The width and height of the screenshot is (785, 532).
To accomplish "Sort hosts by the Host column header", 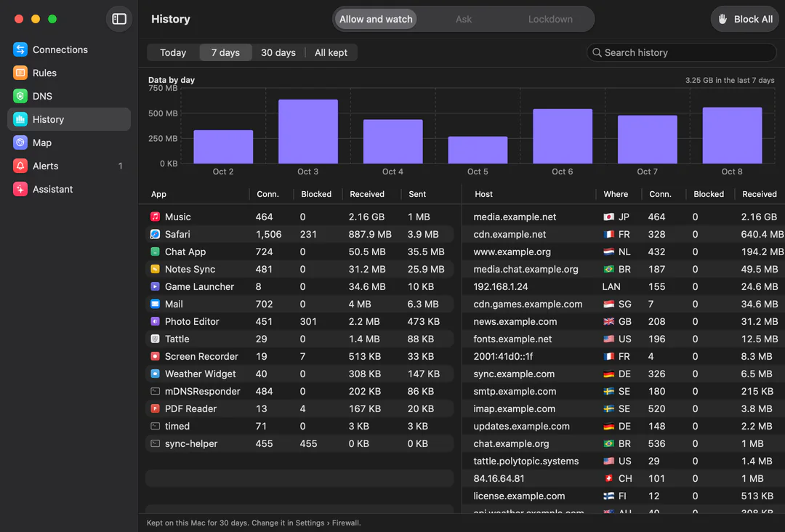I will point(483,194).
